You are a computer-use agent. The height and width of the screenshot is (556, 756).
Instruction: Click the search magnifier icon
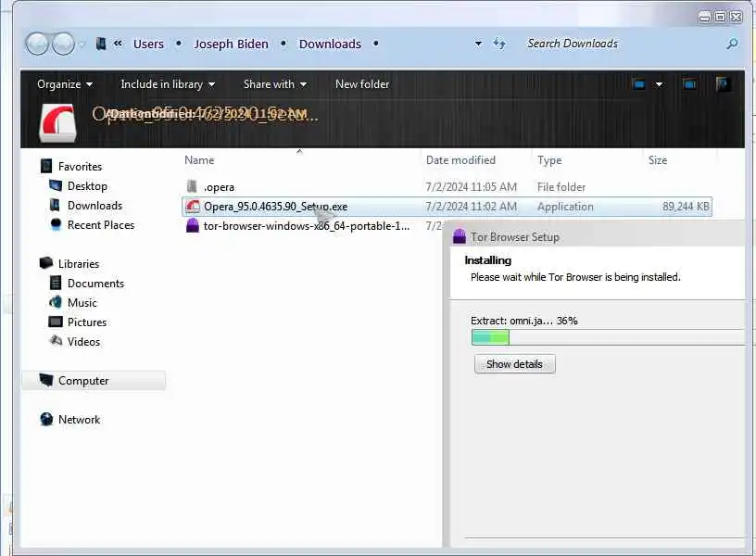pyautogui.click(x=732, y=44)
